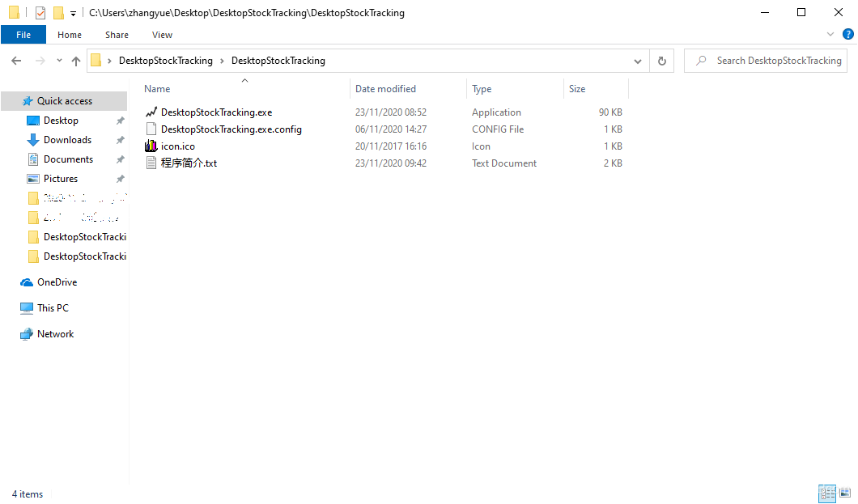Select OneDrive in the navigation pane
Image resolution: width=858 pixels, height=504 pixels.
point(57,282)
